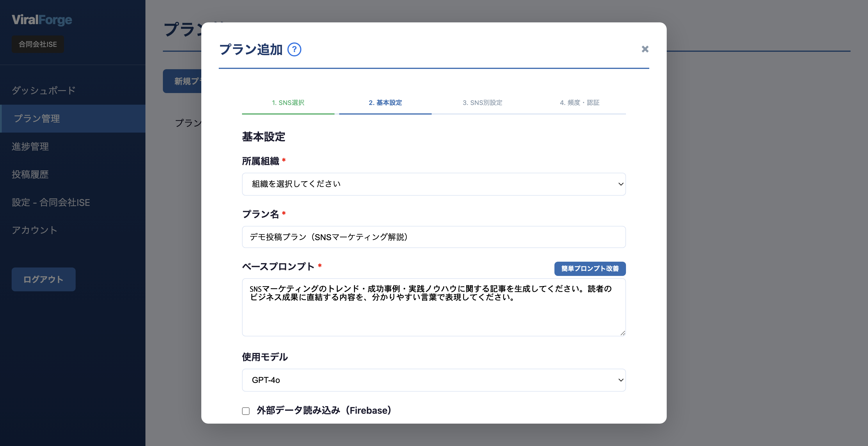Viewport: 868px width, 446px height.
Task: Open プラン管理 from the sidebar
Action: pos(38,118)
